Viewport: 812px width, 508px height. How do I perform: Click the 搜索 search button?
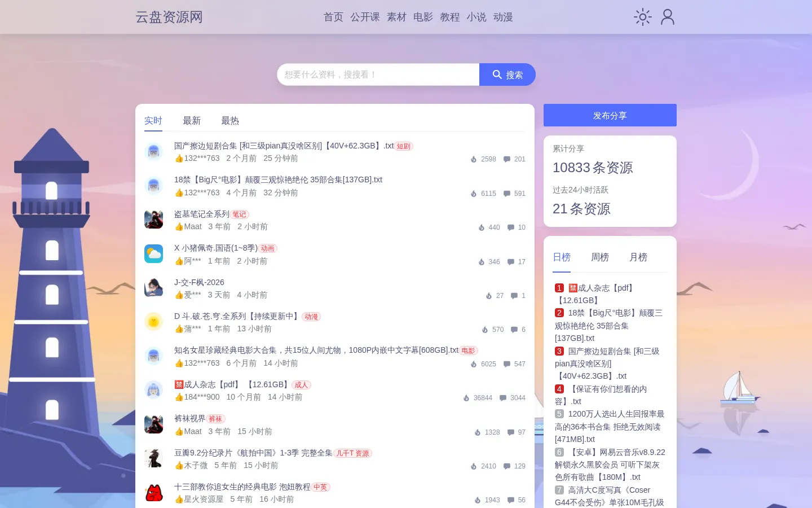click(x=507, y=75)
